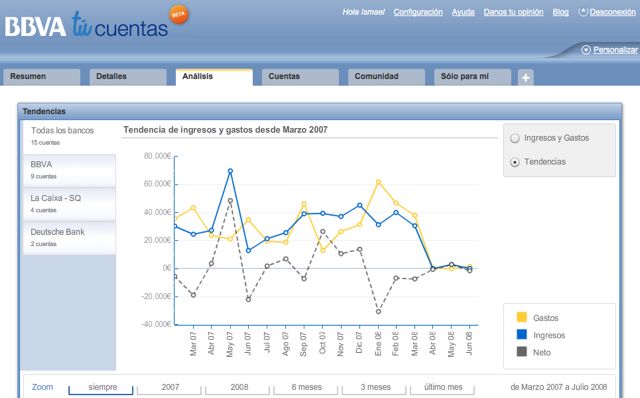640x398 pixels.
Task: Open the Blog link
Action: [560, 12]
